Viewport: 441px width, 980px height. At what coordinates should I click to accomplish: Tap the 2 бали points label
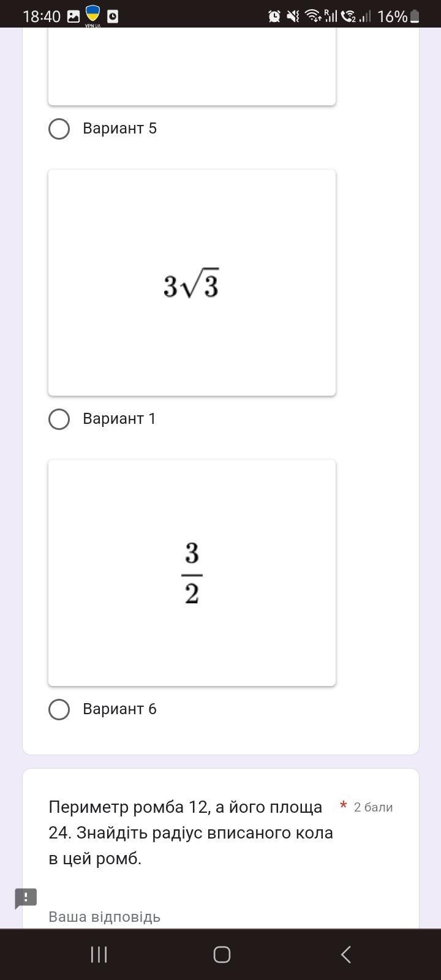[373, 807]
